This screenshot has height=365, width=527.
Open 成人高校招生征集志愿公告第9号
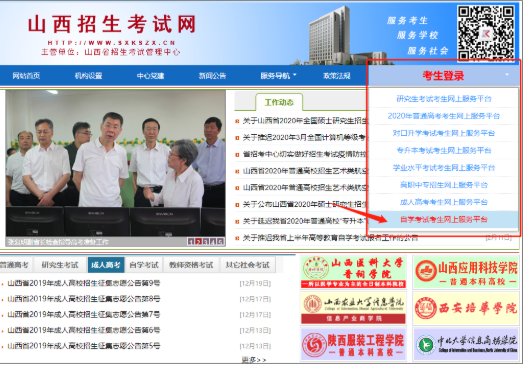click(x=84, y=283)
